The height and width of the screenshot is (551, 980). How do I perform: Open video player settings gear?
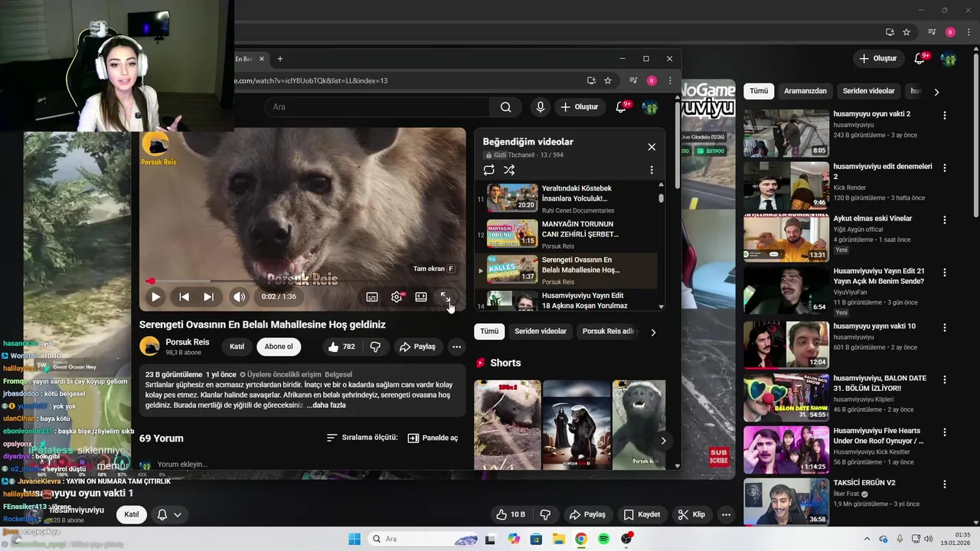pyautogui.click(x=397, y=297)
